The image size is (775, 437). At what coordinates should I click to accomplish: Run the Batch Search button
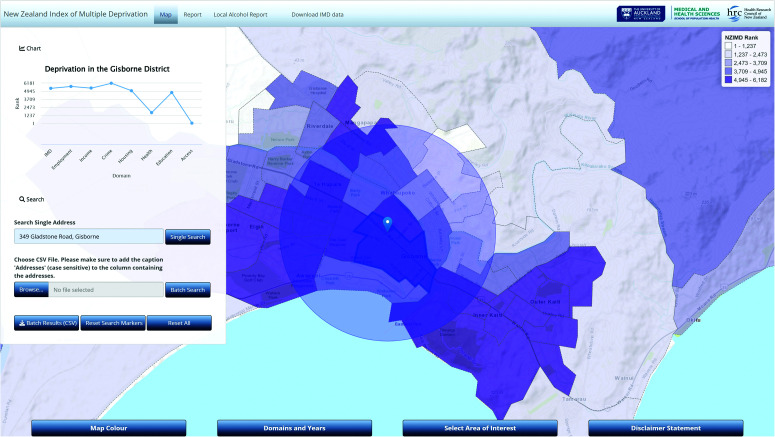[188, 290]
